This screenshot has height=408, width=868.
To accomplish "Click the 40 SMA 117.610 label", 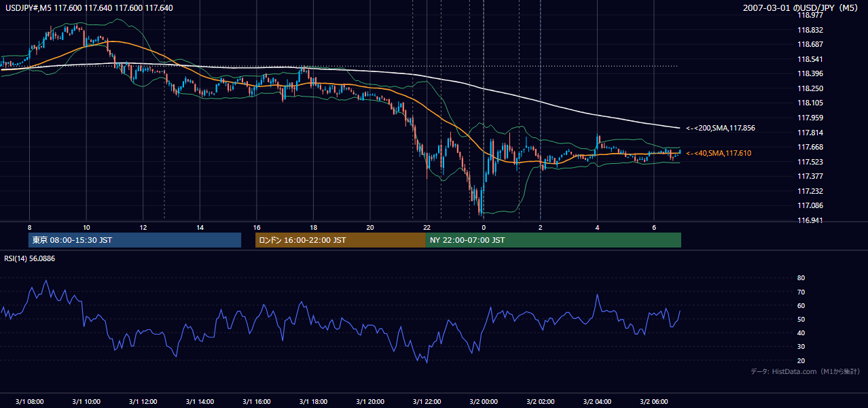I will click(719, 153).
